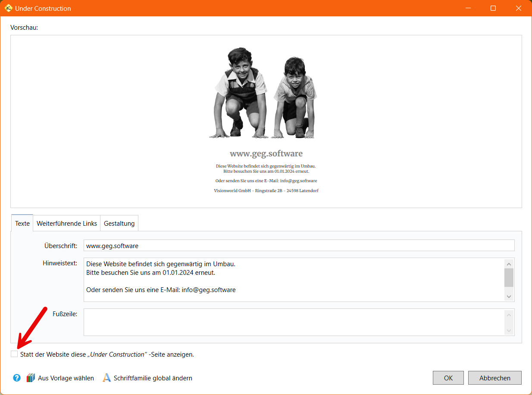Click the font letter A icon

106,378
